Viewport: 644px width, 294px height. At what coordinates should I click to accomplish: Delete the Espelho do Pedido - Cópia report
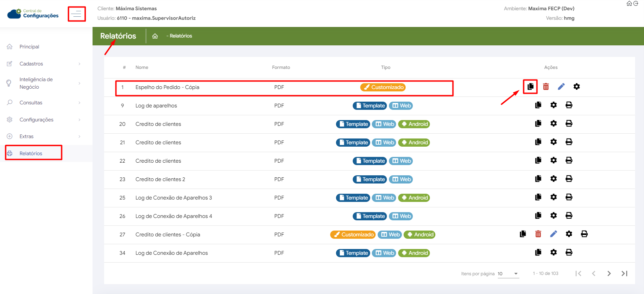[x=546, y=87]
